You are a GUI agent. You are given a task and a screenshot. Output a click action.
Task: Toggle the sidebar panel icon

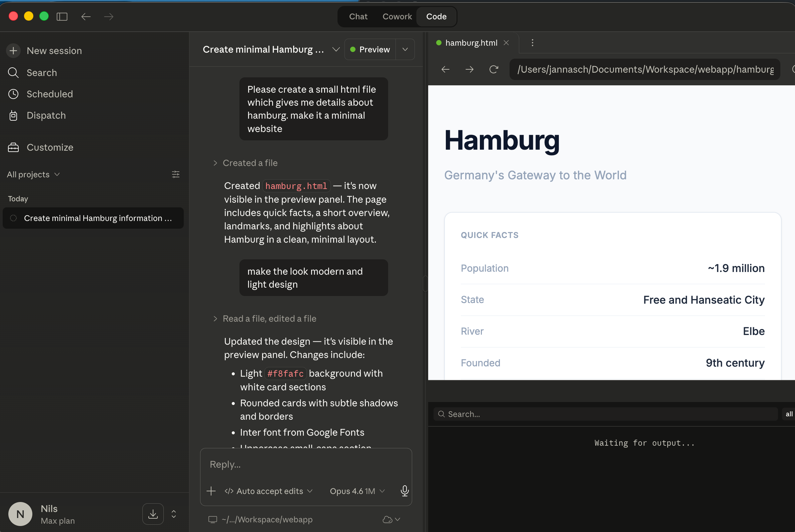[x=62, y=16]
